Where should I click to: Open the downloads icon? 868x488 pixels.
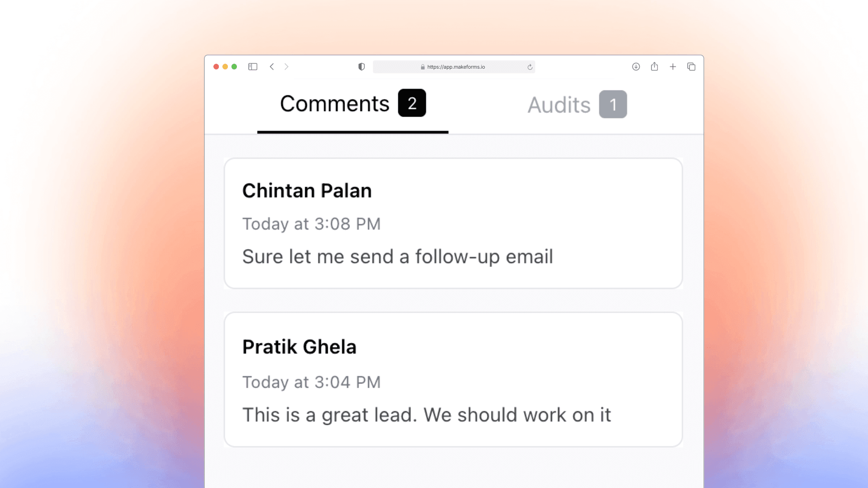pyautogui.click(x=636, y=67)
